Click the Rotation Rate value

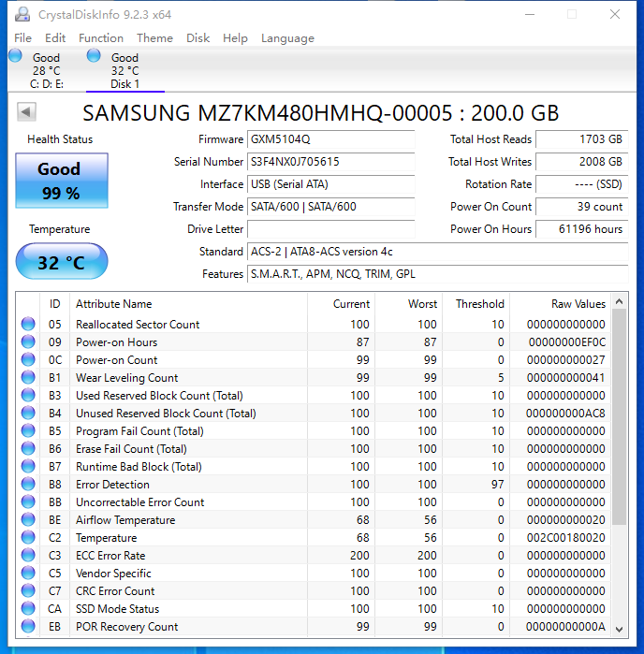[582, 184]
